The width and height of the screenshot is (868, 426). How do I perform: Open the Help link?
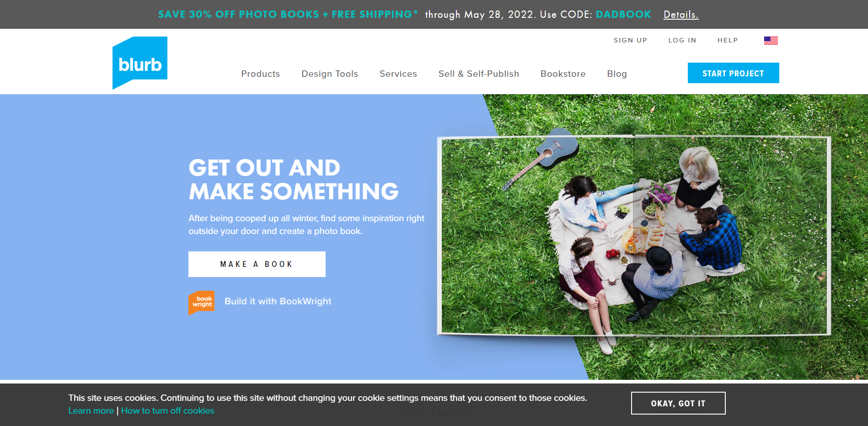[728, 40]
